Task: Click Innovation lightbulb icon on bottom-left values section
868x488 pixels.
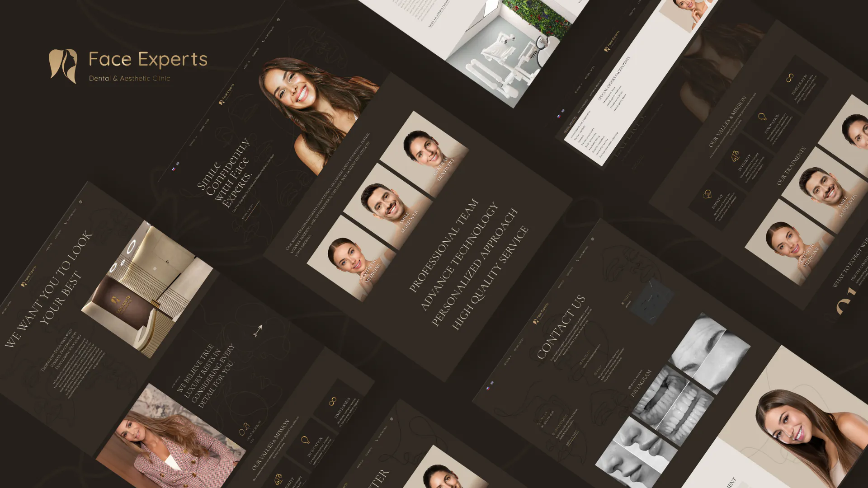Action: click(305, 440)
